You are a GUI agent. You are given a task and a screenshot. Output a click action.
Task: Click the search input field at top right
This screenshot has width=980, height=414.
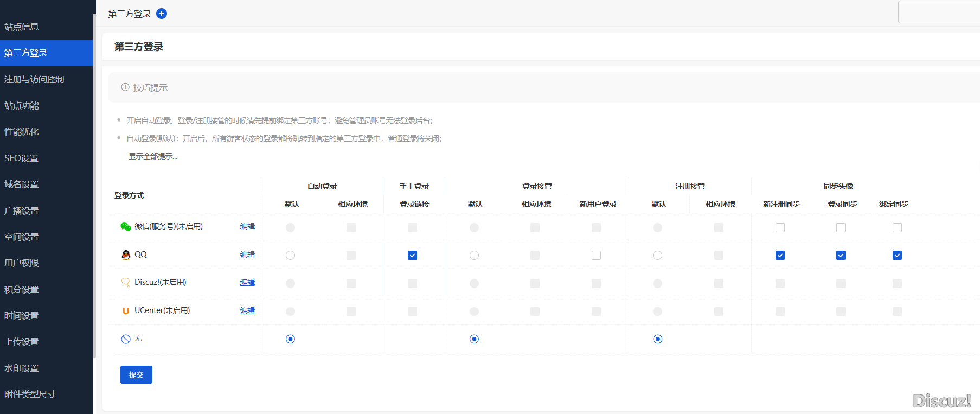pyautogui.click(x=939, y=12)
